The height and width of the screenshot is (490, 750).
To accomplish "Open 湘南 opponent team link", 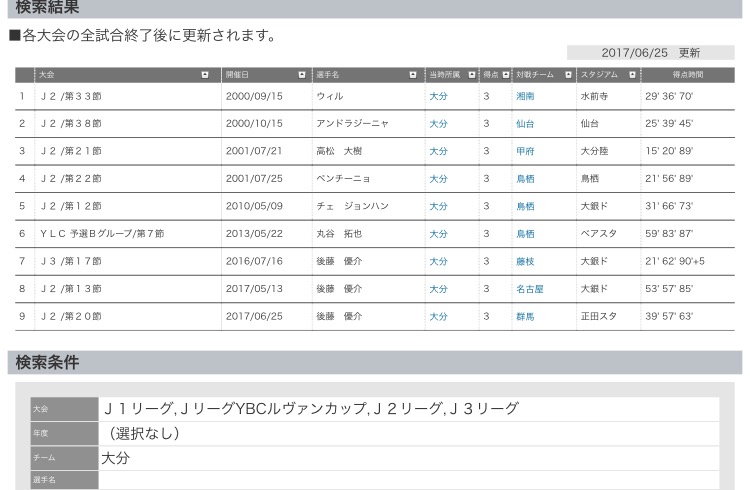I will [x=525, y=97].
